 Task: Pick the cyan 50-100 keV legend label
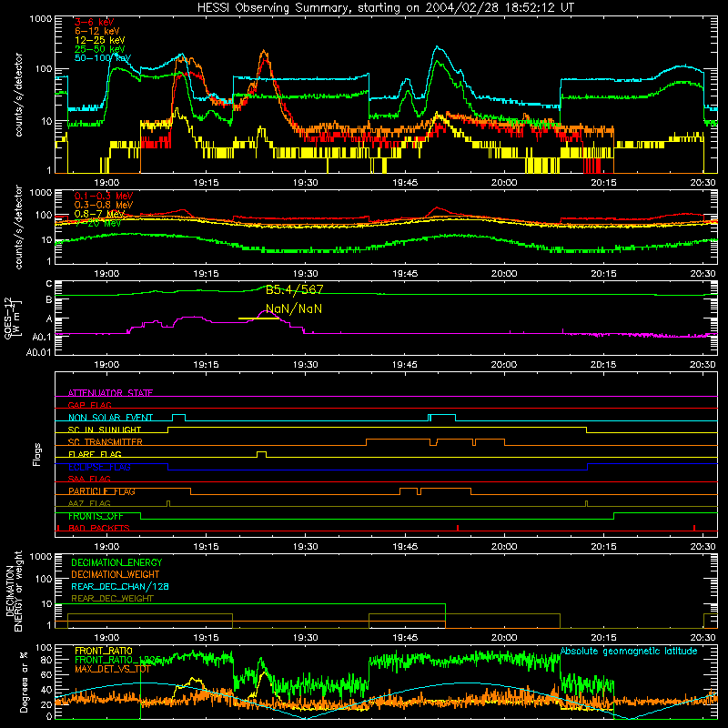[103, 57]
